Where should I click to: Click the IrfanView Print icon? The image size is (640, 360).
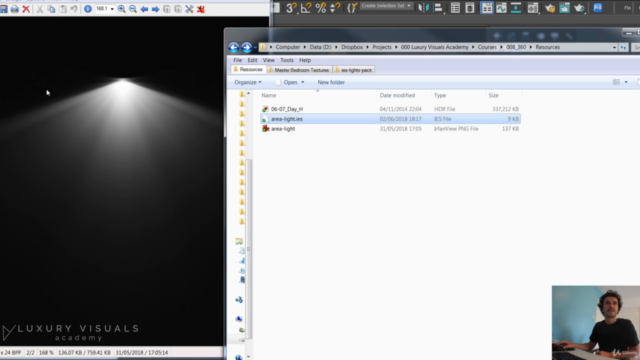15,9
